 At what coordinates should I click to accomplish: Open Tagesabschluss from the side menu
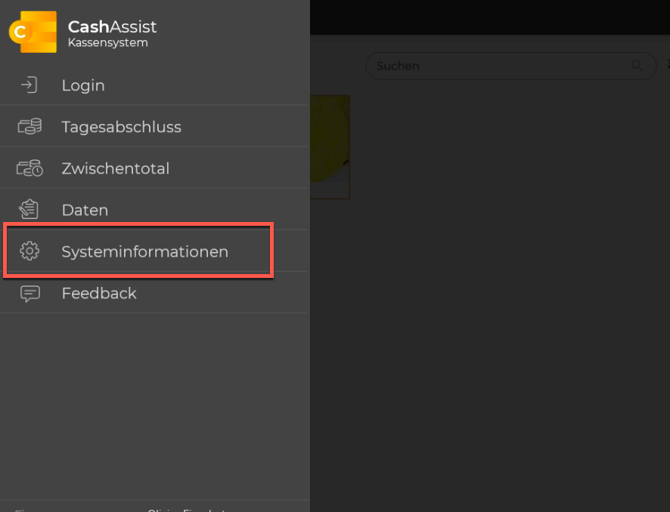click(154, 127)
